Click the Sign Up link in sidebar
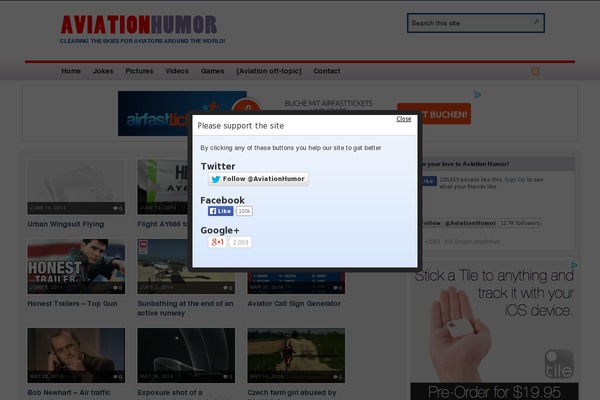The image size is (600, 400). pyautogui.click(x=514, y=180)
